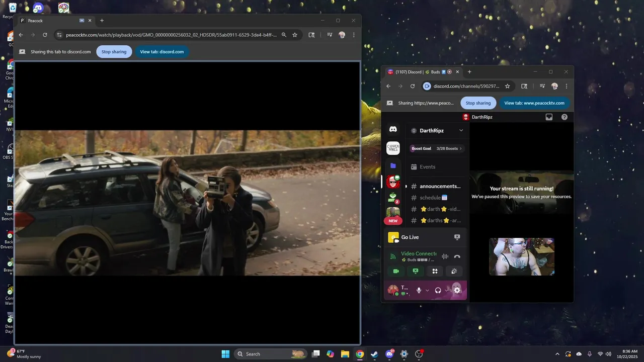The image size is (644, 362).
Task: Open media controls in Peacock window toolbar
Action: tap(330, 35)
